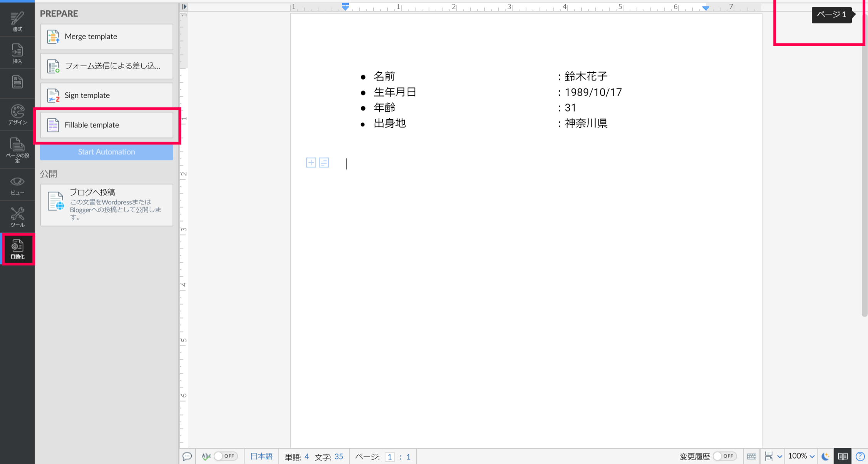Open keyboard shortcuts icon in status bar
The image size is (868, 464).
click(751, 456)
